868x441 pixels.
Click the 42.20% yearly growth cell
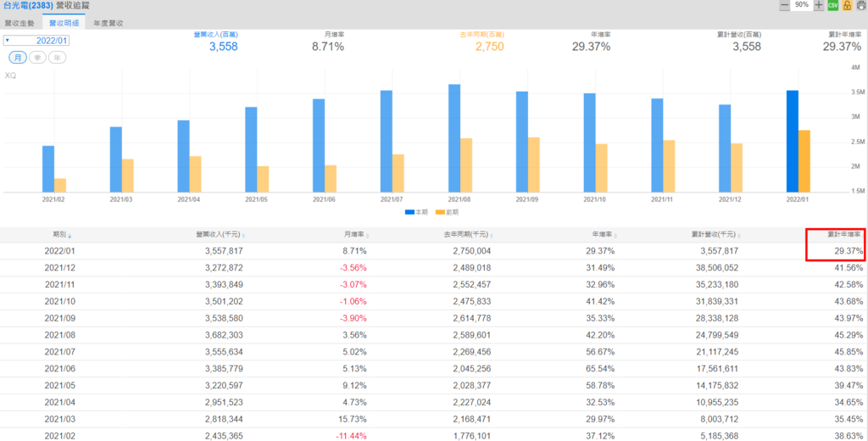click(x=600, y=335)
